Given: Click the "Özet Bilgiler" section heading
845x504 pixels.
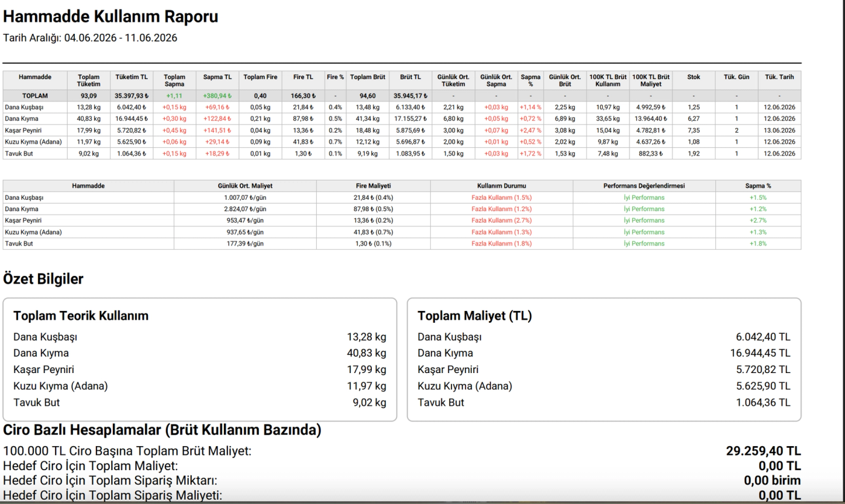Looking at the screenshot, I should point(43,279).
